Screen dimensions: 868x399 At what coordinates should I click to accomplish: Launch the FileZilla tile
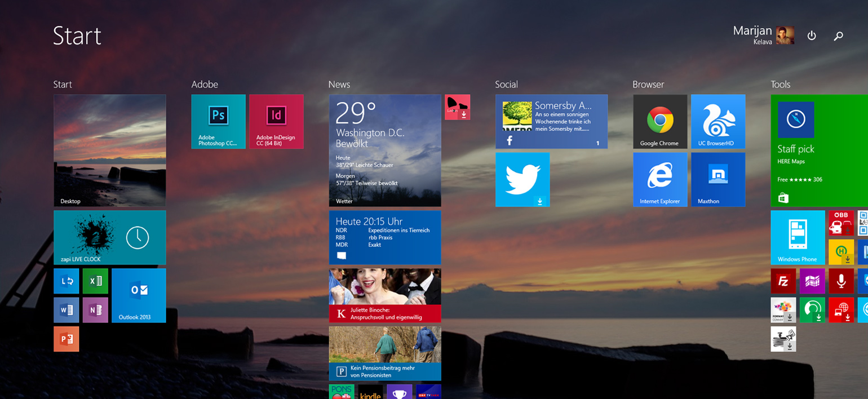click(783, 281)
